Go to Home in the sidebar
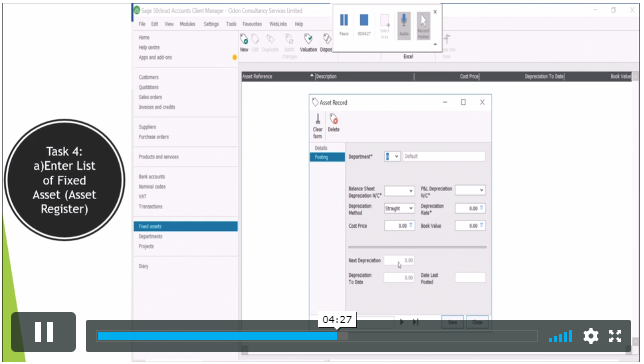Viewport: 644px width, 364px height. tap(144, 37)
